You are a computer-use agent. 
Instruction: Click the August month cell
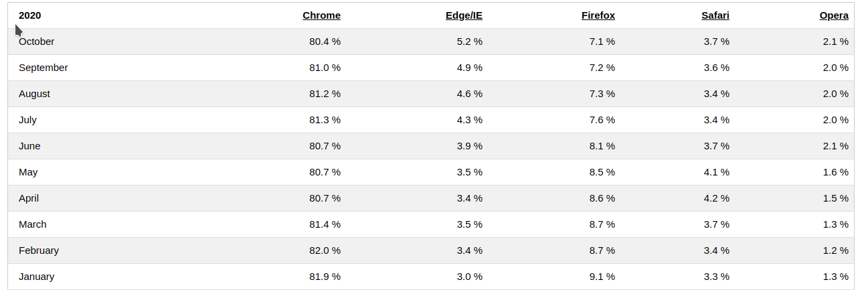point(34,94)
